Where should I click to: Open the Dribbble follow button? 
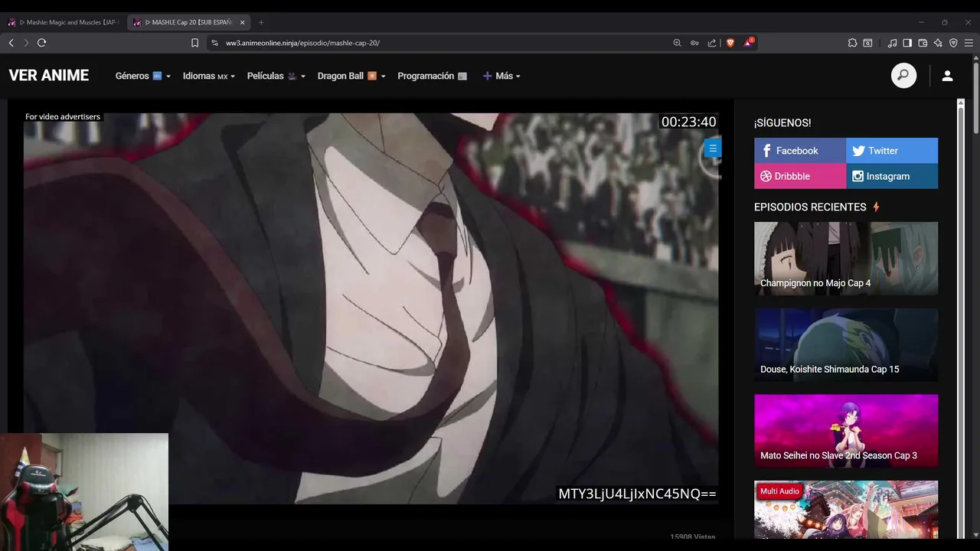coord(800,176)
